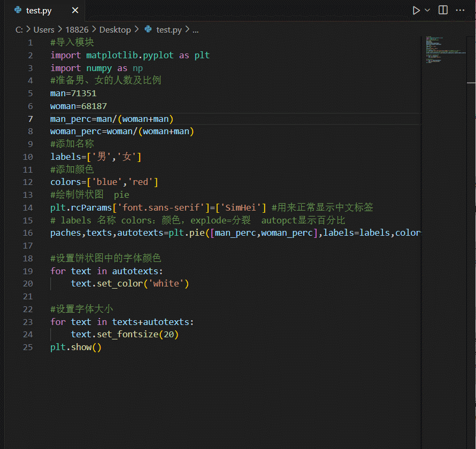The image size is (476, 449).
Task: Open the More Actions ellipsis menu
Action: (460, 10)
